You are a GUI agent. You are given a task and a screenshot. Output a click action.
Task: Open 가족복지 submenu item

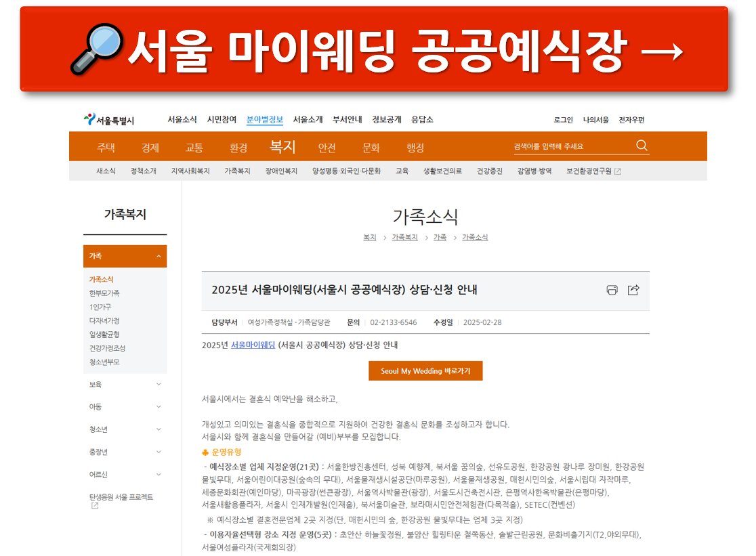237,171
